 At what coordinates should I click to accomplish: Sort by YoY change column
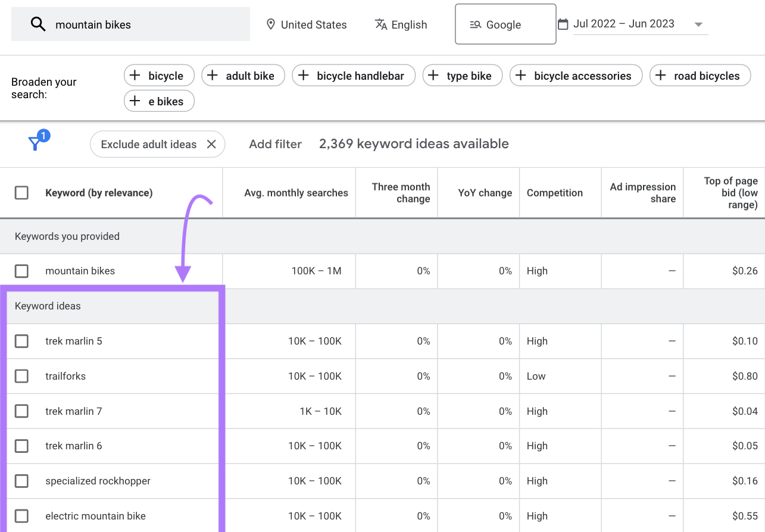pos(485,193)
